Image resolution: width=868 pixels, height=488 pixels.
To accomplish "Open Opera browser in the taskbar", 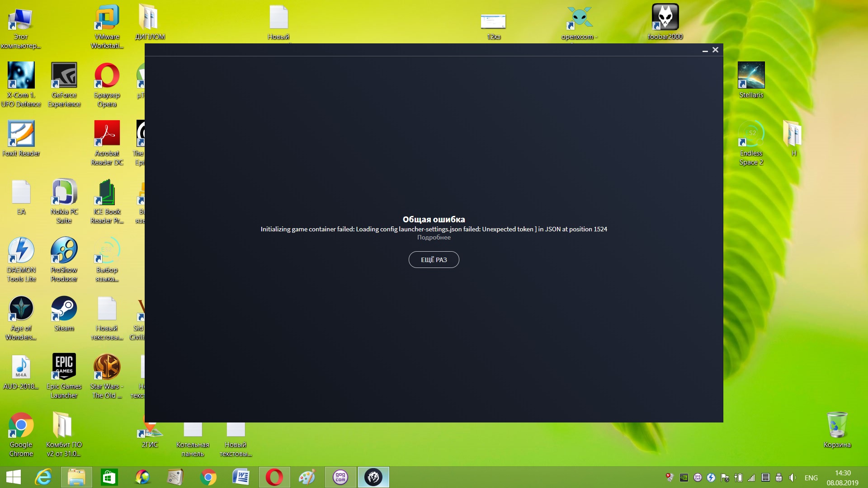I will point(274,477).
